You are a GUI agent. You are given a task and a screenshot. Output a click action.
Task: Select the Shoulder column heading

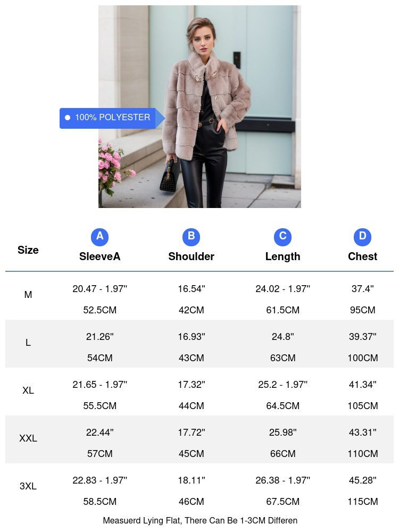point(191,256)
